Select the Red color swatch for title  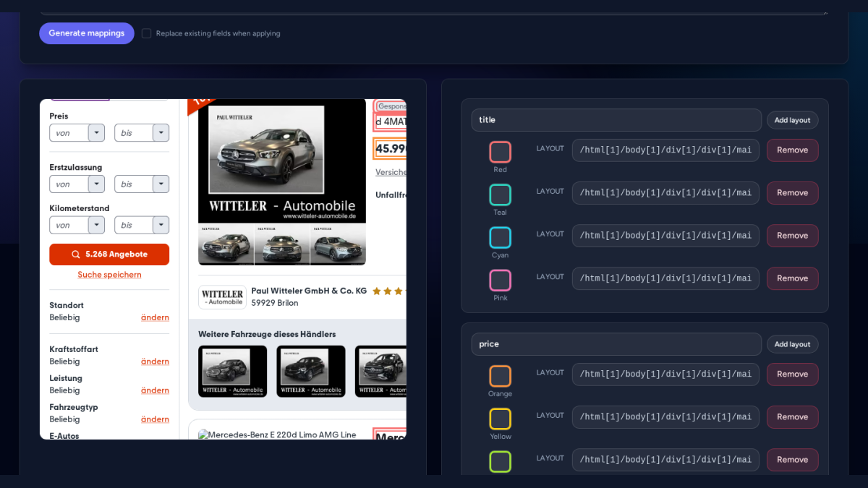click(500, 152)
